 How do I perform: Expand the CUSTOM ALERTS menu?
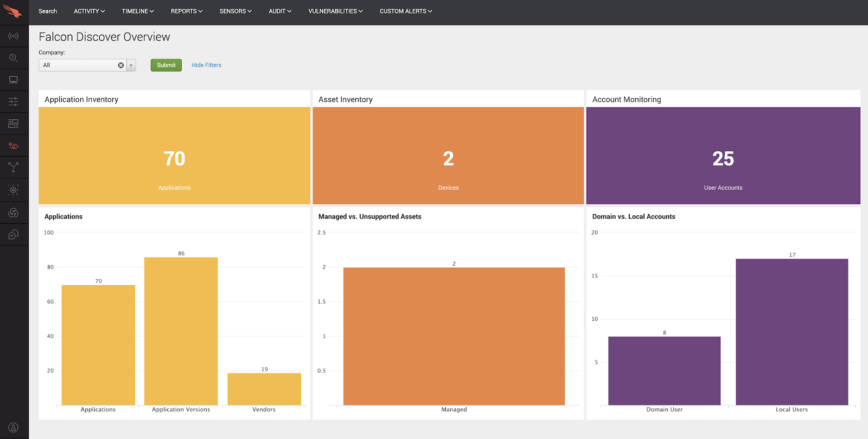tap(406, 11)
